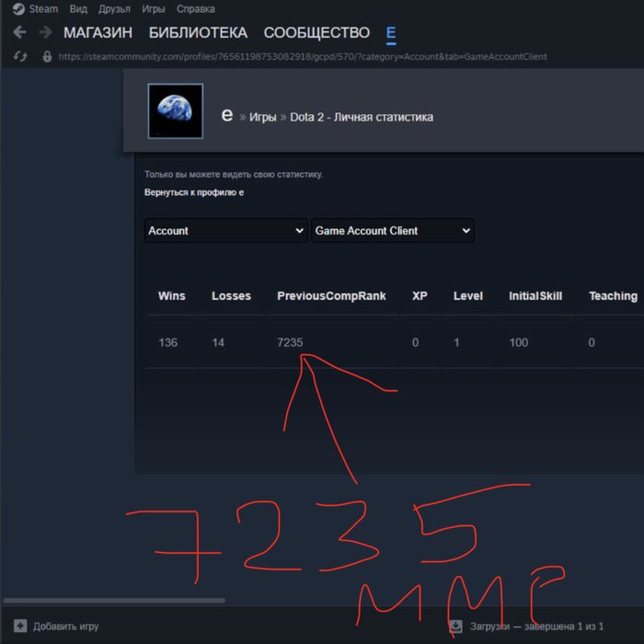Click the horizontal scrollbar thumb
Viewport: 644px width, 644px height.
pos(114,600)
